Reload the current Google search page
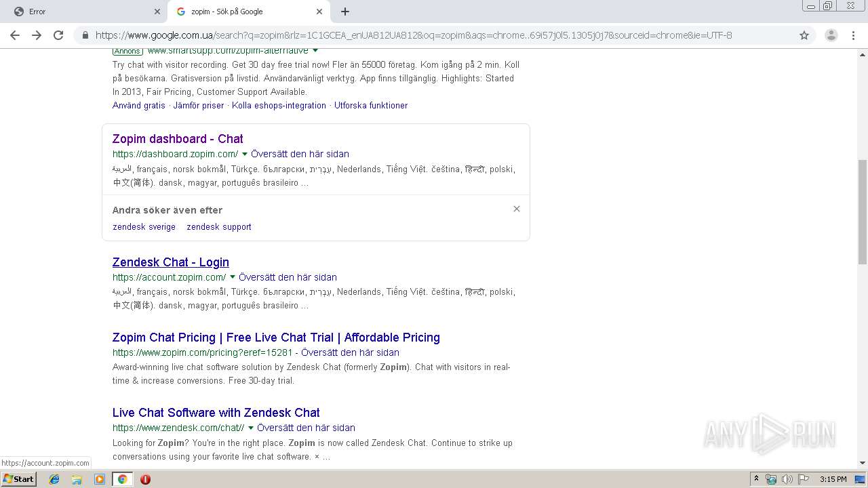868x488 pixels. click(x=58, y=35)
